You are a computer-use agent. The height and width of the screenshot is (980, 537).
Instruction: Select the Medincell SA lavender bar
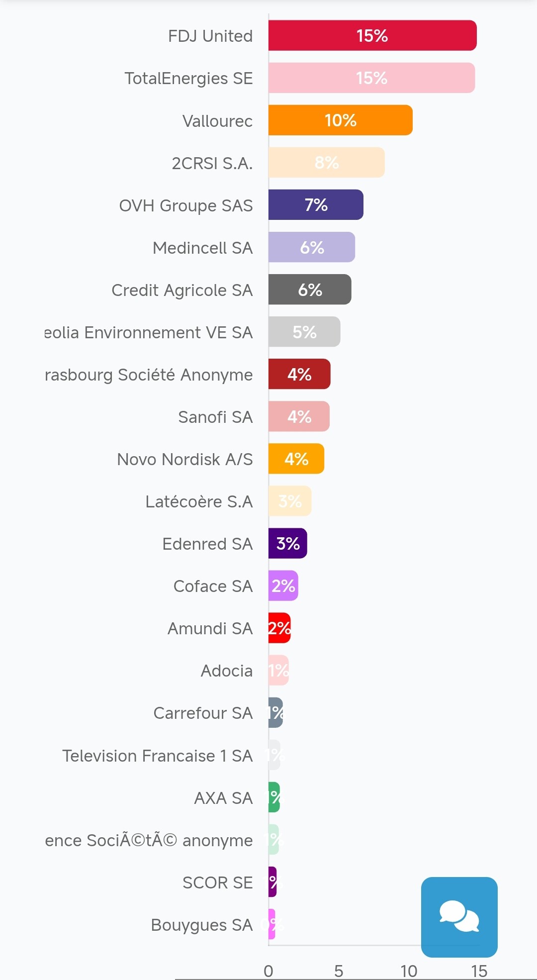311,247
